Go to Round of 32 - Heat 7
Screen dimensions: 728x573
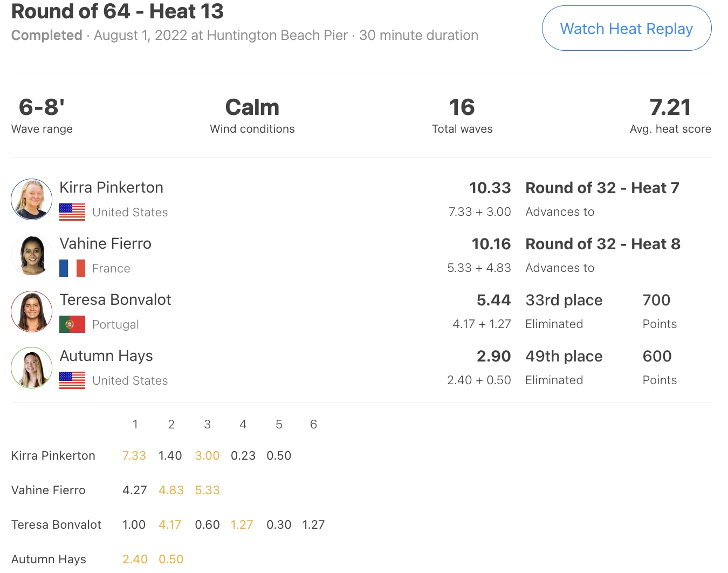click(602, 188)
